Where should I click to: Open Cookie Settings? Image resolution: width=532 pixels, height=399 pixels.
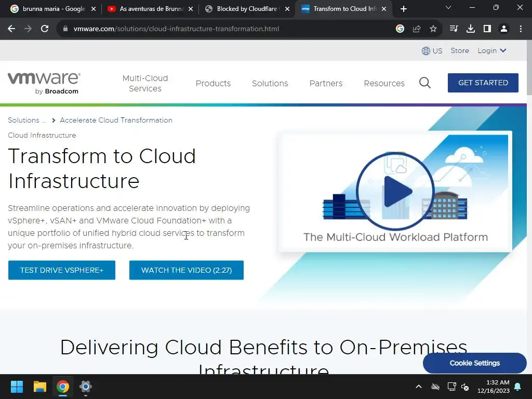click(x=475, y=363)
